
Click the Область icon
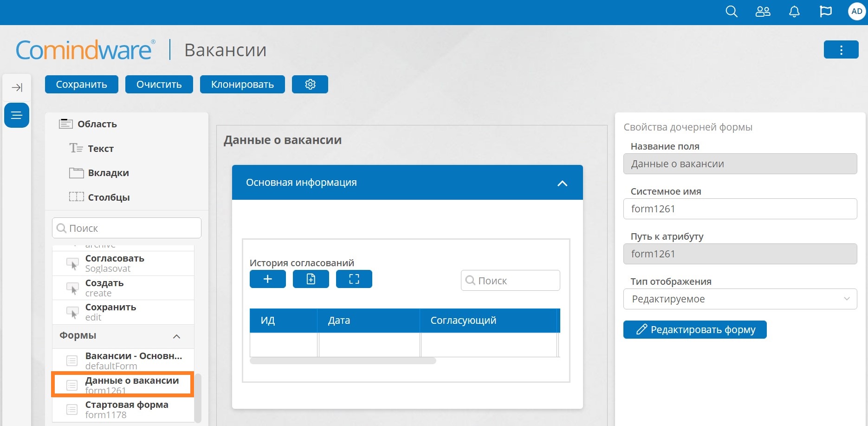point(66,124)
